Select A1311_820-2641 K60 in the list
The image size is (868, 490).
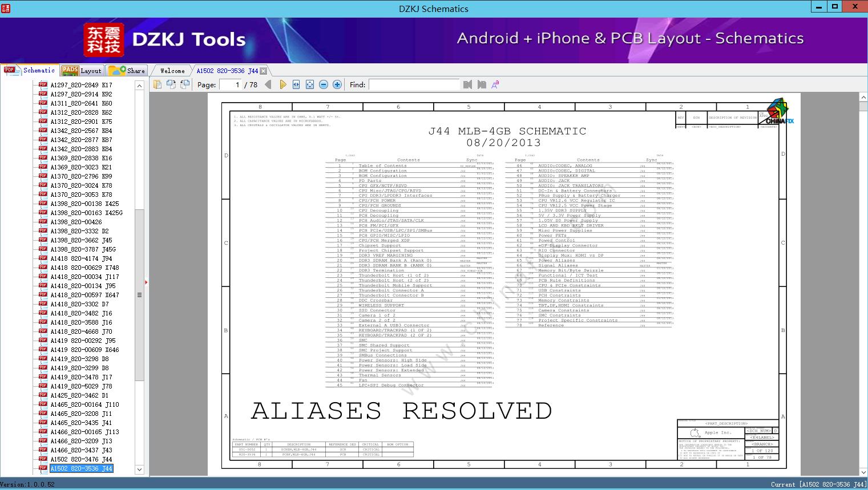coord(81,103)
